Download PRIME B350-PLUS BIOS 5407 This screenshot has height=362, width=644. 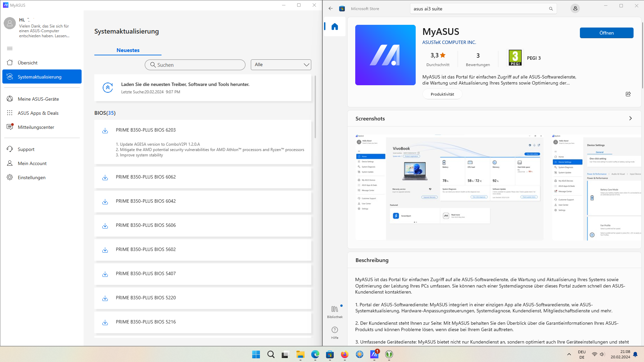[x=105, y=274]
